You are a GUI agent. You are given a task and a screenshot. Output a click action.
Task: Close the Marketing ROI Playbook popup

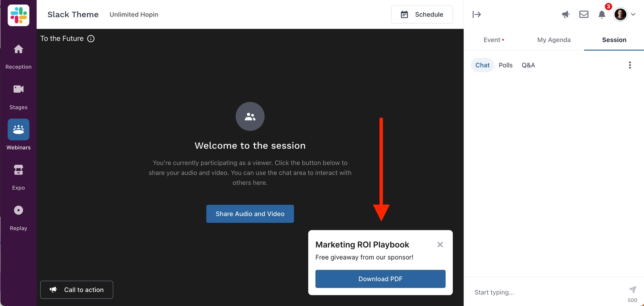[x=440, y=245]
